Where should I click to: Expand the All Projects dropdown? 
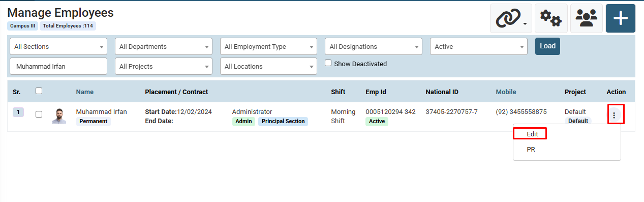click(x=164, y=66)
